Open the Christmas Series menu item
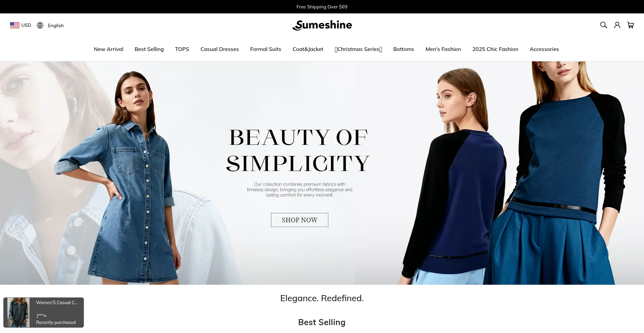Viewport: 644px width, 333px height. click(x=358, y=49)
